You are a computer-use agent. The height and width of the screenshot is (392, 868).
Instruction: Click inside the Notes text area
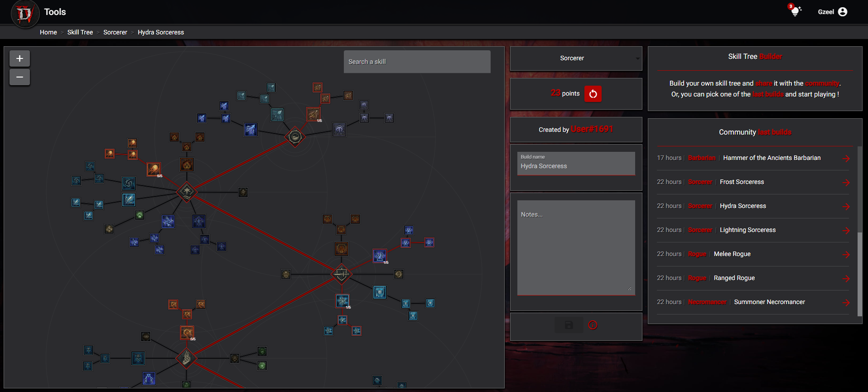(576, 248)
